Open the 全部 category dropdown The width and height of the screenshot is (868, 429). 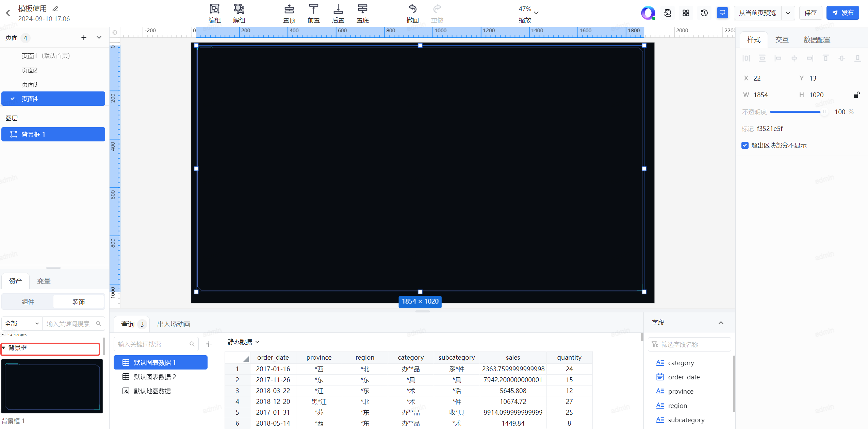pos(22,324)
